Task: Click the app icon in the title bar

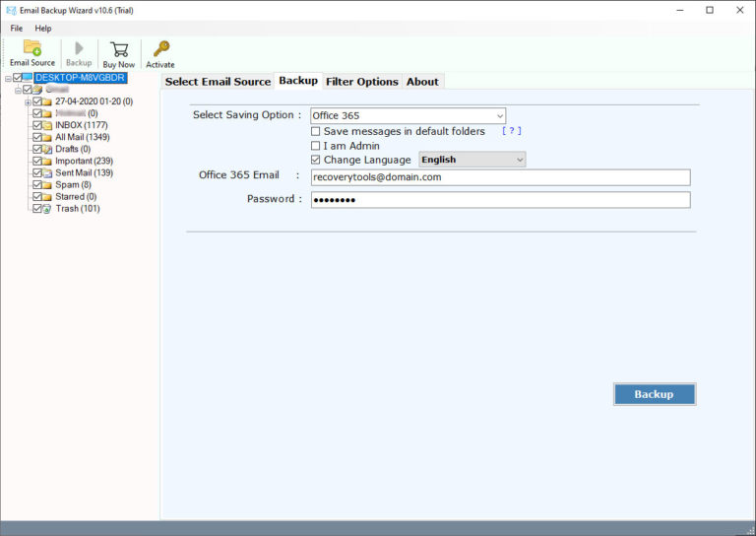Action: coord(11,10)
